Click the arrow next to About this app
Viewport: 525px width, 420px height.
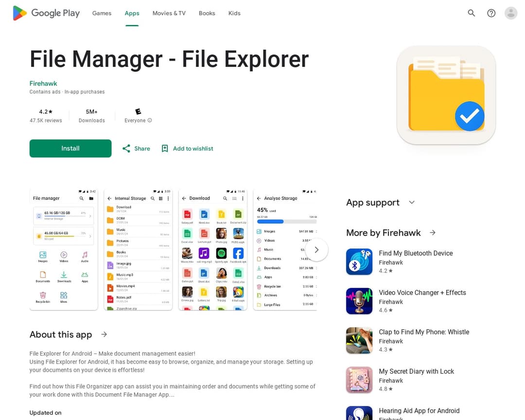(104, 334)
